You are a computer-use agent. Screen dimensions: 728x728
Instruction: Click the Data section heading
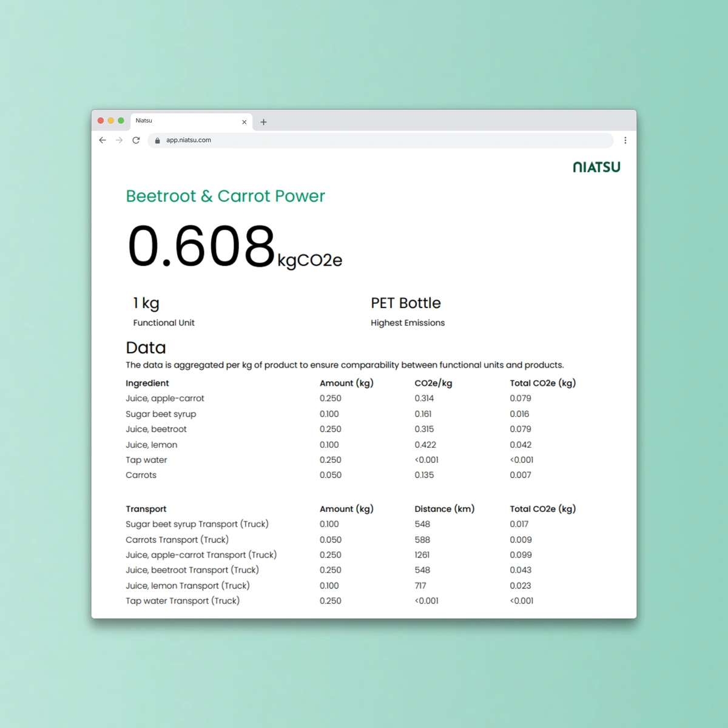146,348
